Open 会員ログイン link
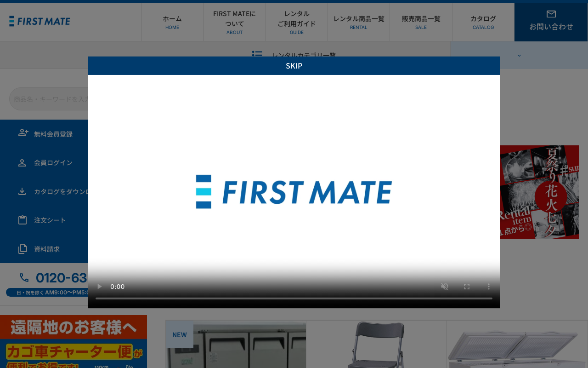This screenshot has width=588, height=368. pos(53,163)
